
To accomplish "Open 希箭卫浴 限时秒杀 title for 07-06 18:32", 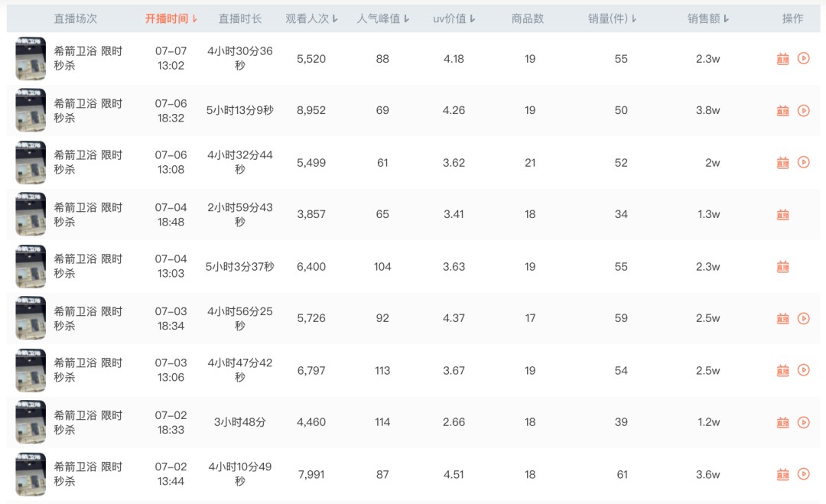I will (88, 111).
